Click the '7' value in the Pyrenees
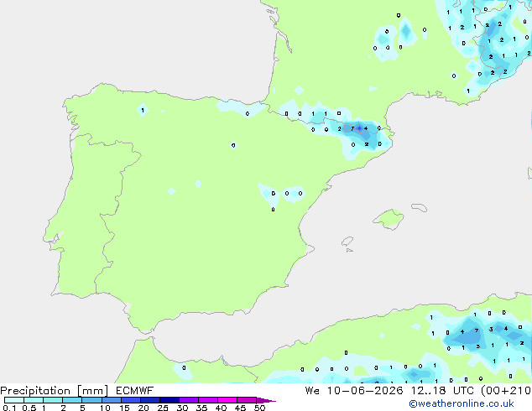This screenshot has width=532, height=411. click(x=352, y=128)
